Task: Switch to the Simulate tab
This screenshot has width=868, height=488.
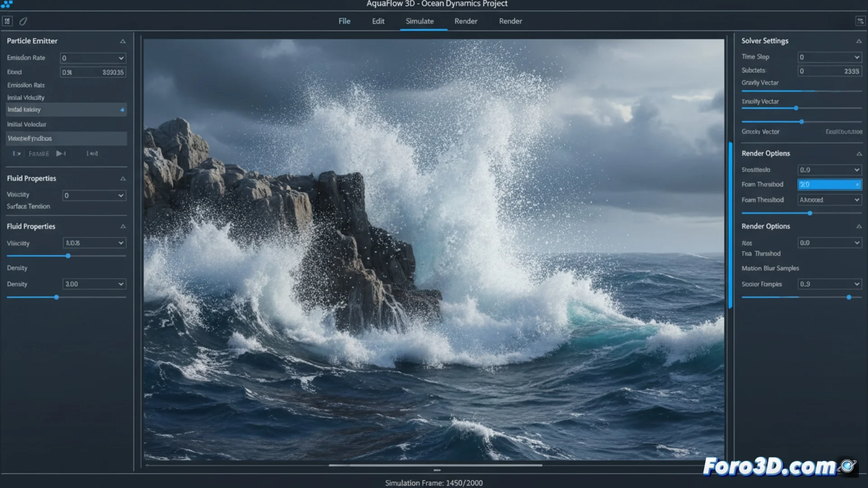Action: 420,21
